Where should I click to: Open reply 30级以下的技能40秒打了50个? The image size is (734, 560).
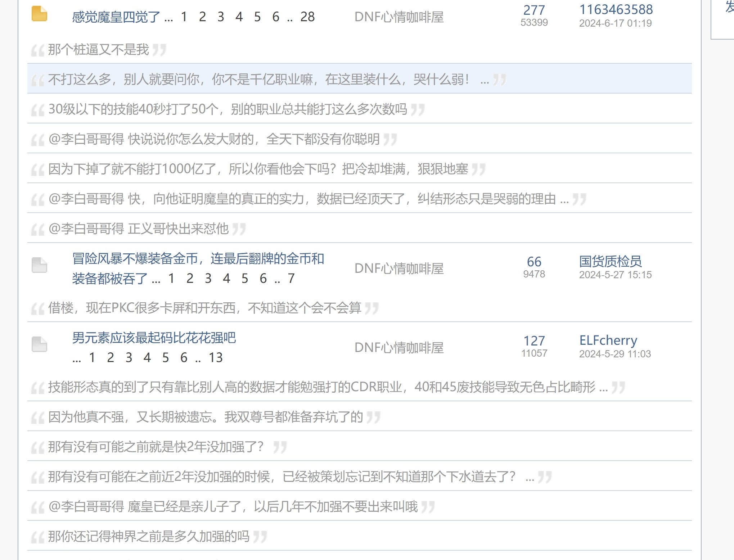coord(228,109)
